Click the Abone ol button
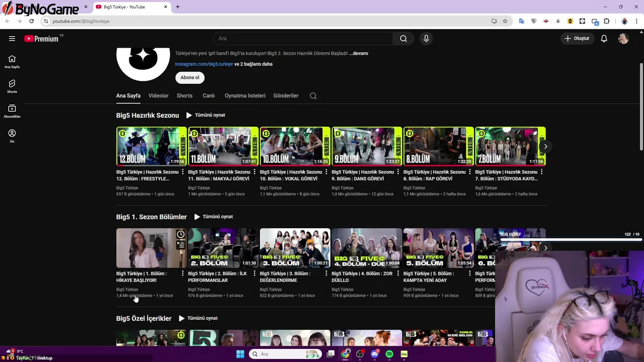This screenshot has width=644, height=362. pyautogui.click(x=190, y=77)
